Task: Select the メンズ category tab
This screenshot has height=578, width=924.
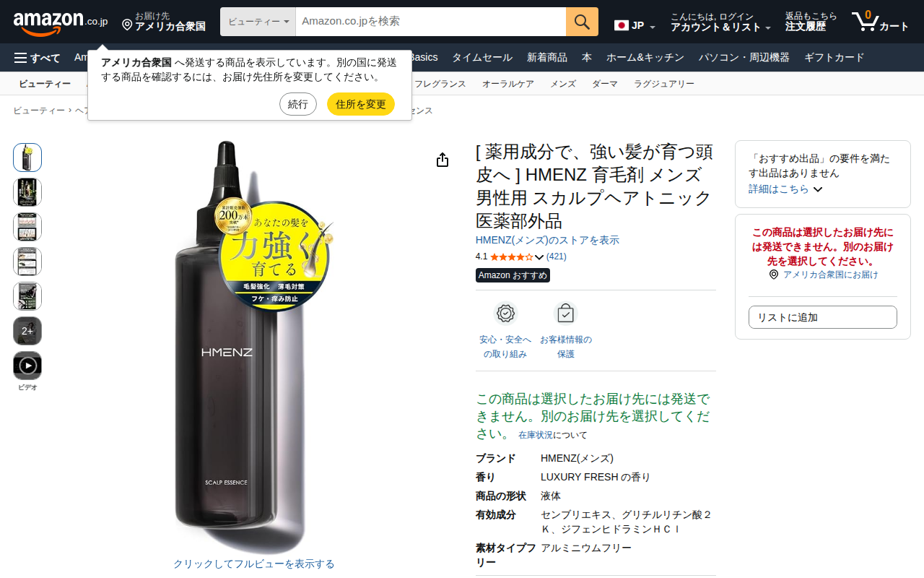Action: (x=563, y=84)
